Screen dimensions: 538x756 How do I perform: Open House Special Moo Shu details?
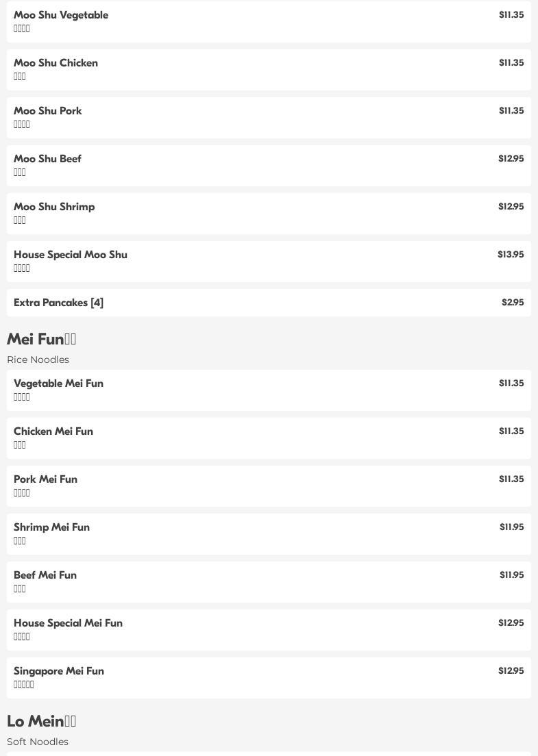71,255
